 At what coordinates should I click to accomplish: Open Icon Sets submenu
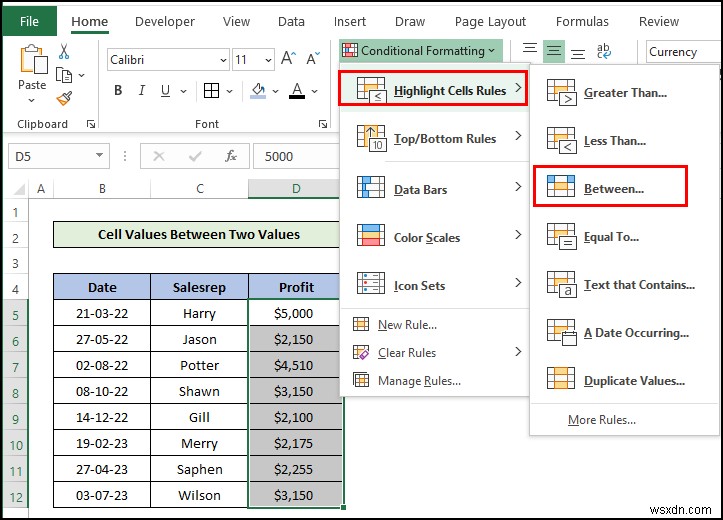[434, 284]
